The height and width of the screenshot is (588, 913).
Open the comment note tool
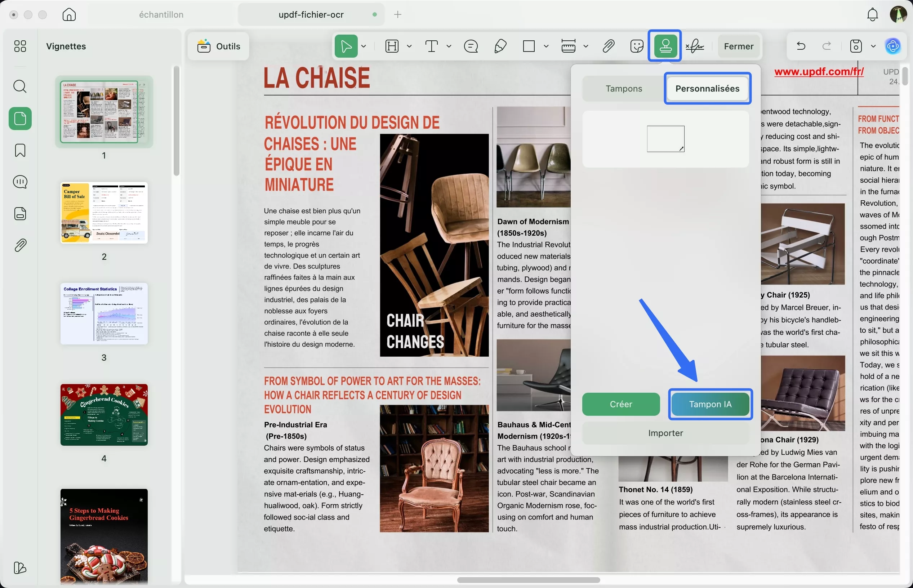point(471,46)
